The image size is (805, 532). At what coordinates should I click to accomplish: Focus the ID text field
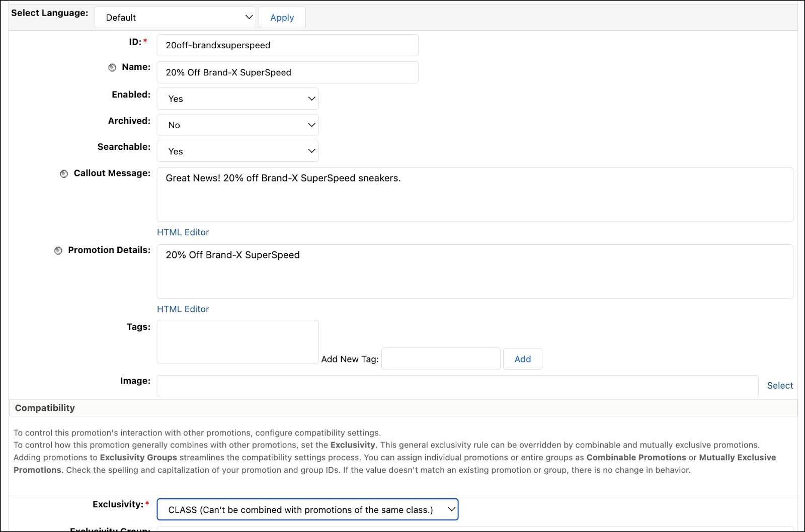tap(287, 45)
